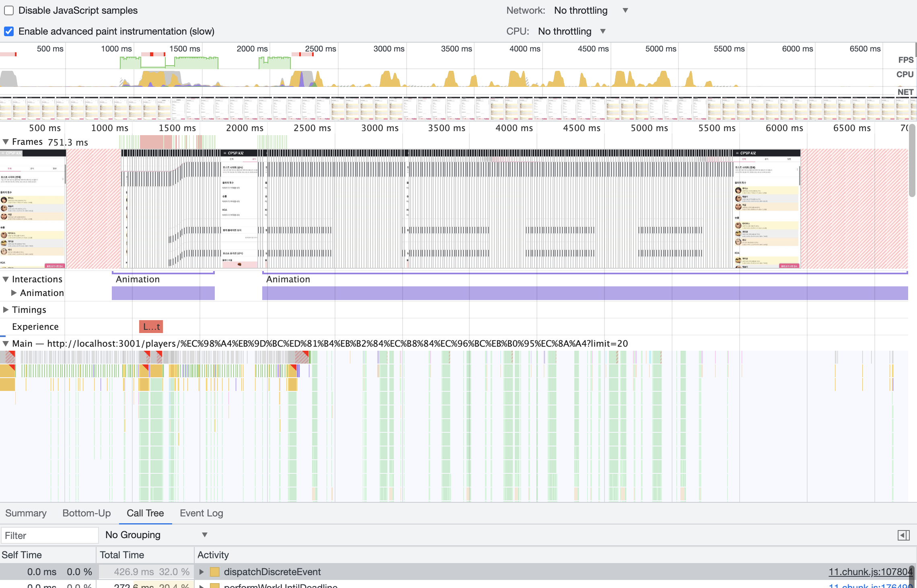Click the performWorkUntilDeadline activity color icon
Viewport: 917px width, 588px height.
coord(215,586)
